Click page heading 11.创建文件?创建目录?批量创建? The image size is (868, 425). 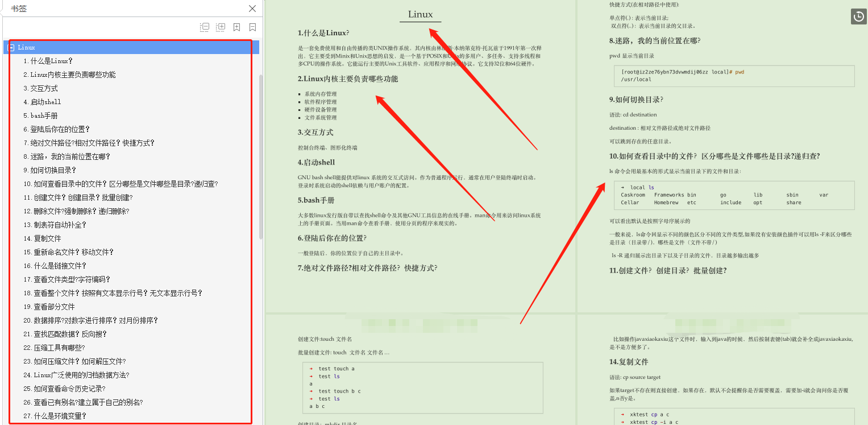tap(668, 271)
